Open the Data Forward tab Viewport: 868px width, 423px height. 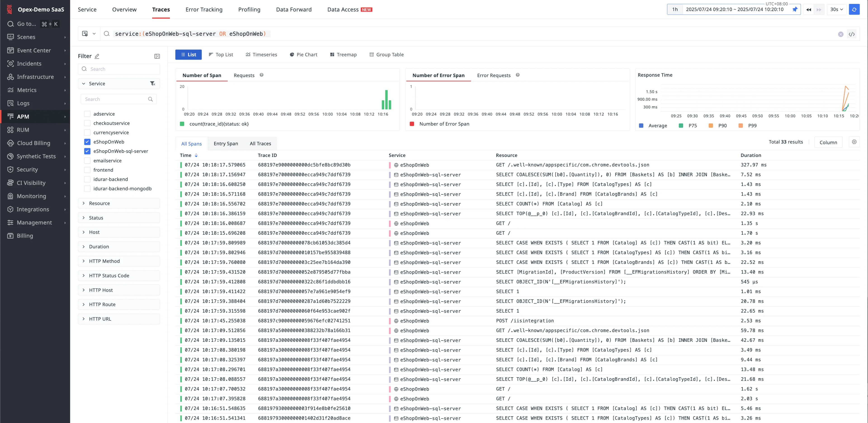(x=293, y=9)
